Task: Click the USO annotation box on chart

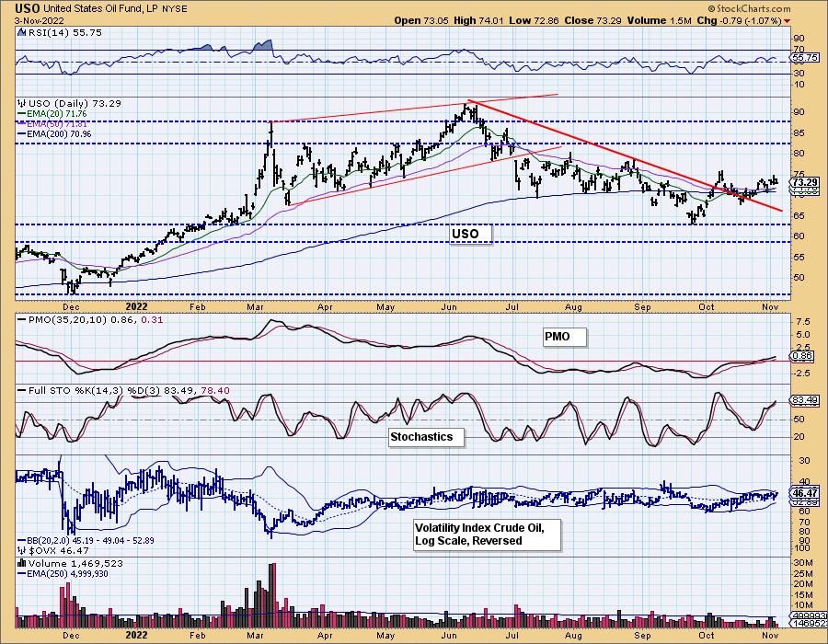Action: pyautogui.click(x=470, y=234)
